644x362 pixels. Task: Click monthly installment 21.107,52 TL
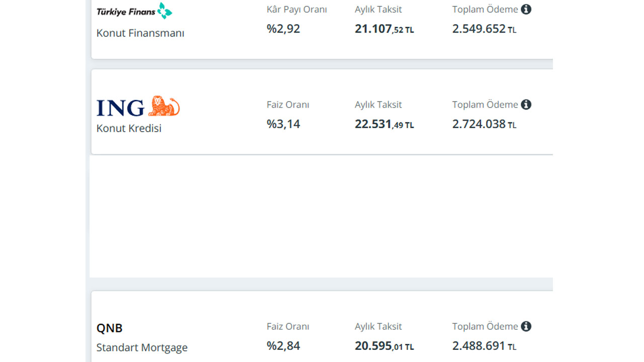click(384, 29)
